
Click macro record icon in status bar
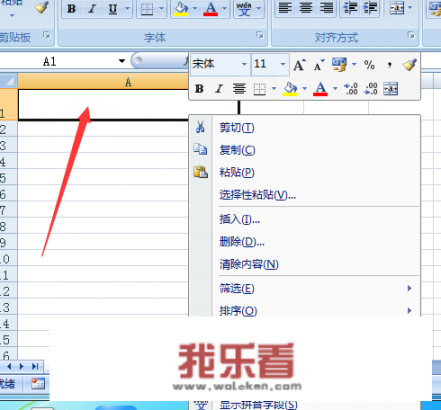click(x=38, y=384)
